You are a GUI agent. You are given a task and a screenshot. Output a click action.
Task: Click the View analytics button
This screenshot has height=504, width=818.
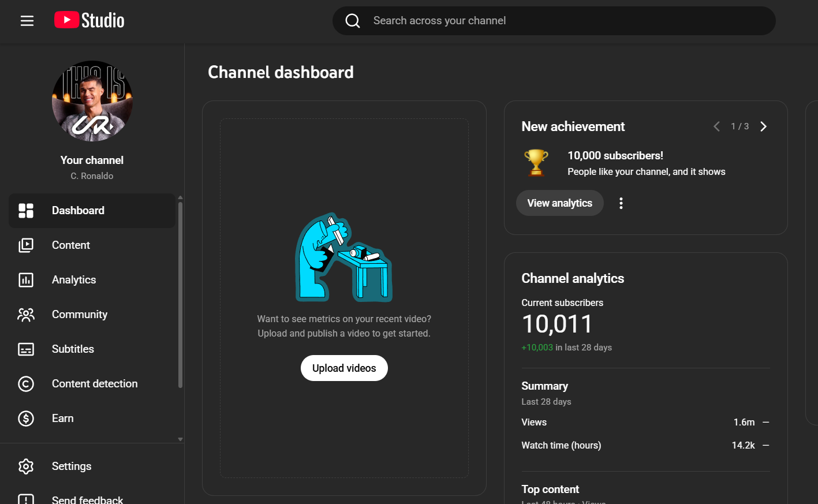click(559, 203)
